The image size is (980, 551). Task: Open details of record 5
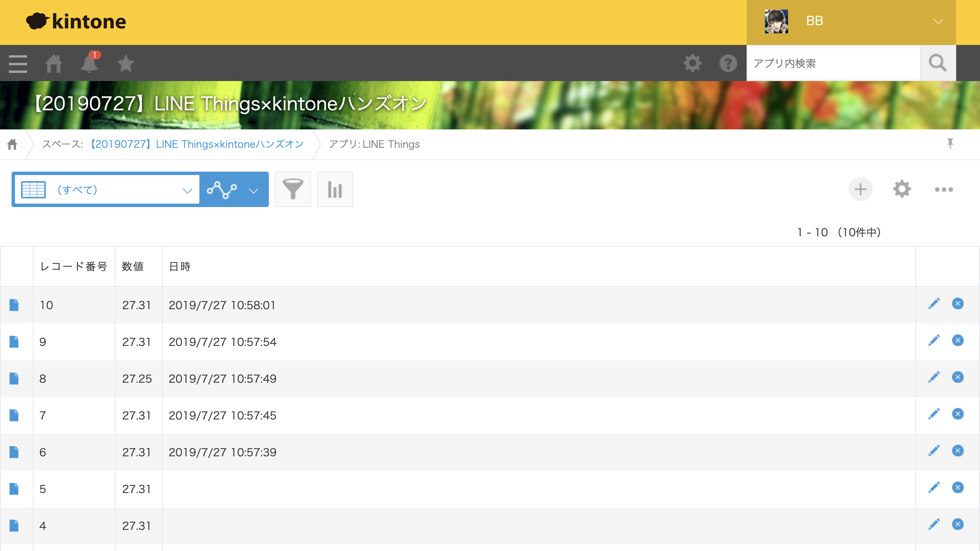click(14, 489)
